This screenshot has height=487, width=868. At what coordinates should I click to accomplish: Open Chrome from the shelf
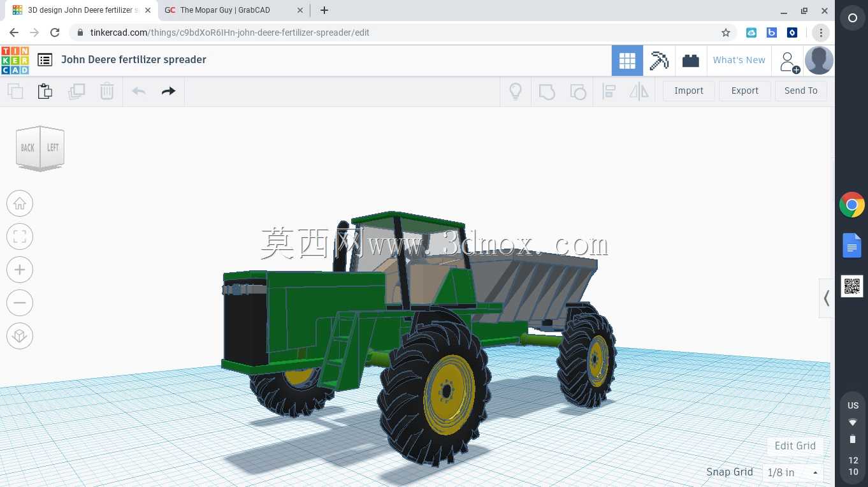coord(852,205)
